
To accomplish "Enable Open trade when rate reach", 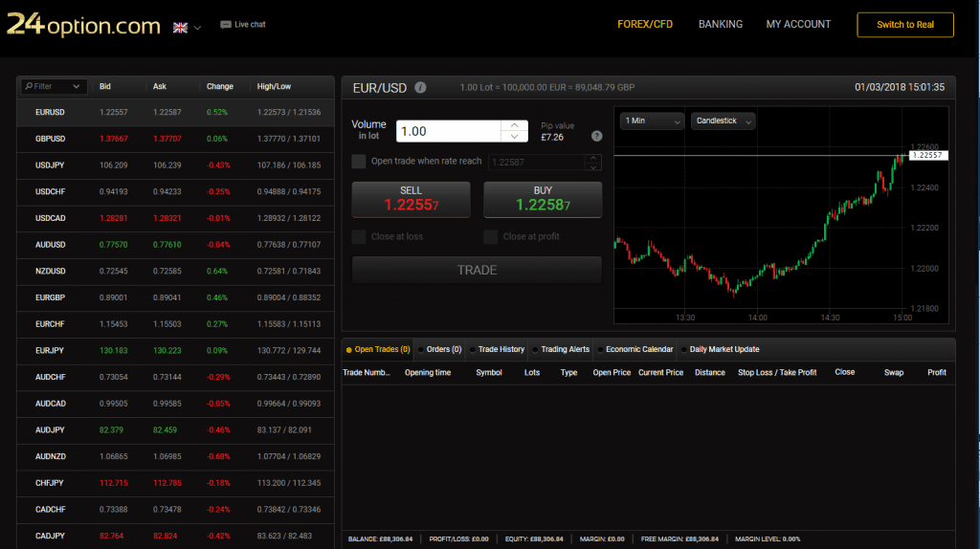I will (359, 161).
